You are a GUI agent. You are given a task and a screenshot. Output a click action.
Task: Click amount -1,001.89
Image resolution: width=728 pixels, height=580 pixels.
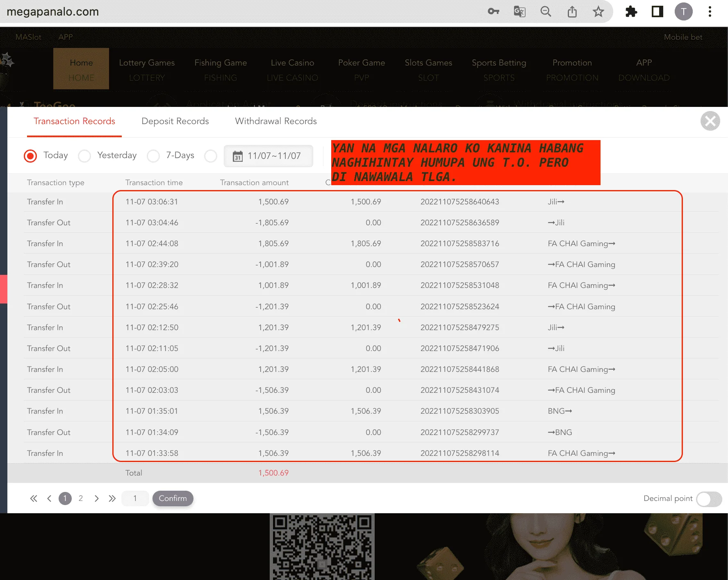(272, 265)
